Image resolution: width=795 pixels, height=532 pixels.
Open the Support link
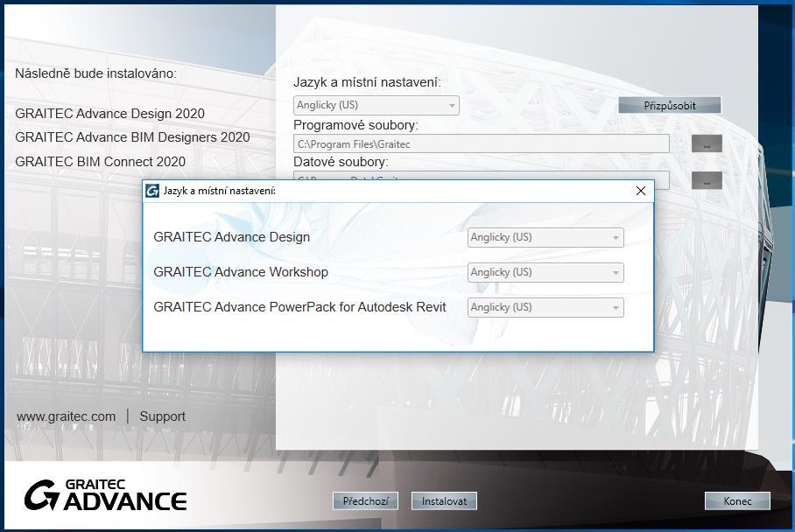(162, 416)
